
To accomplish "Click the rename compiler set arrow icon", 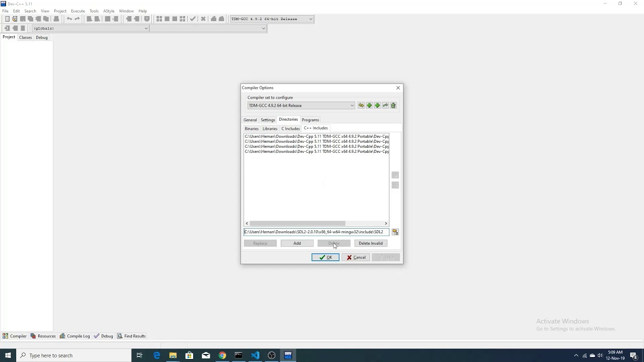I will [385, 106].
